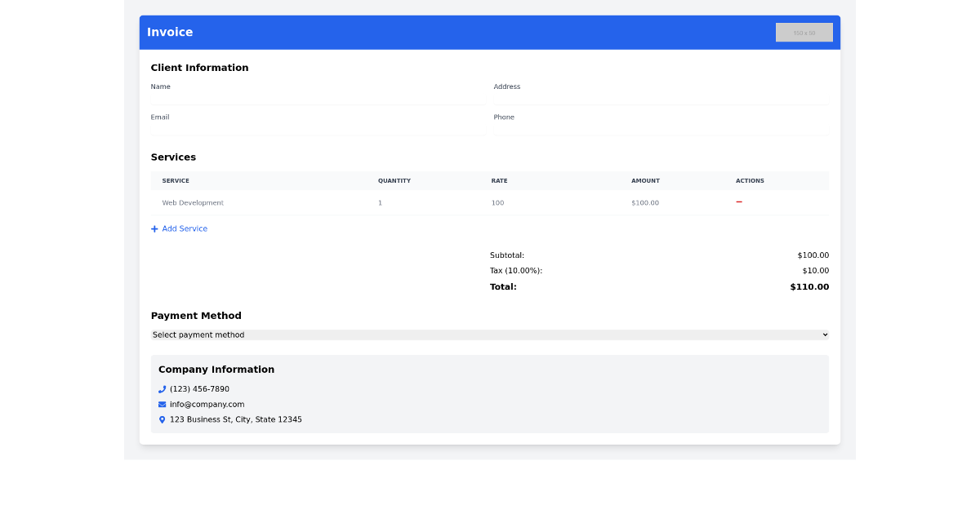This screenshot has width=980, height=514.
Task: Click the ACTIONS column header
Action: pyautogui.click(x=750, y=180)
